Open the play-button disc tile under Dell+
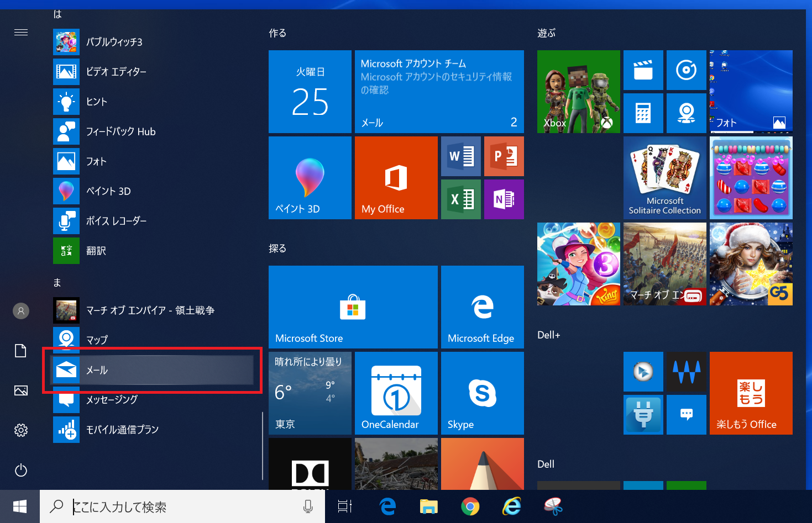This screenshot has width=812, height=523. point(643,372)
